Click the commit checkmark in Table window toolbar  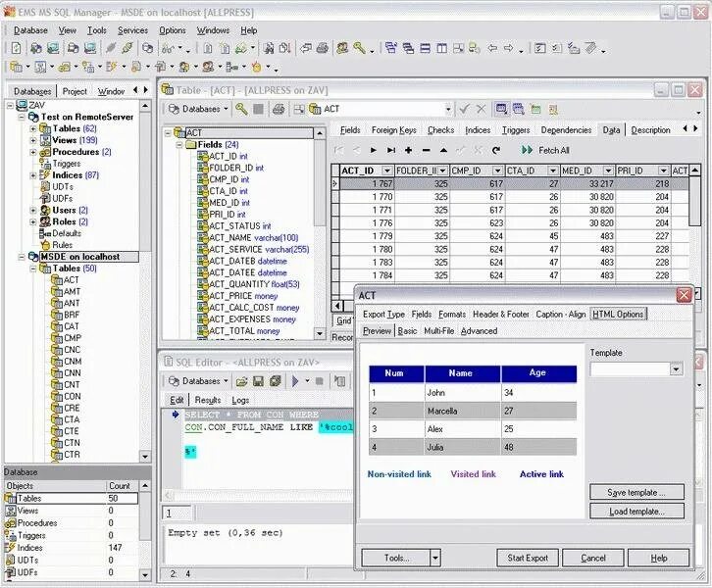pos(464,109)
